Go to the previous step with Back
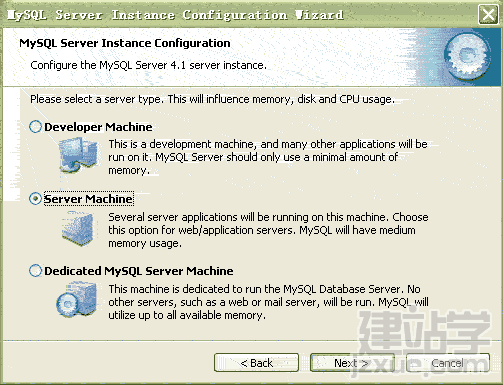The height and width of the screenshot is (385, 503). coord(256,363)
